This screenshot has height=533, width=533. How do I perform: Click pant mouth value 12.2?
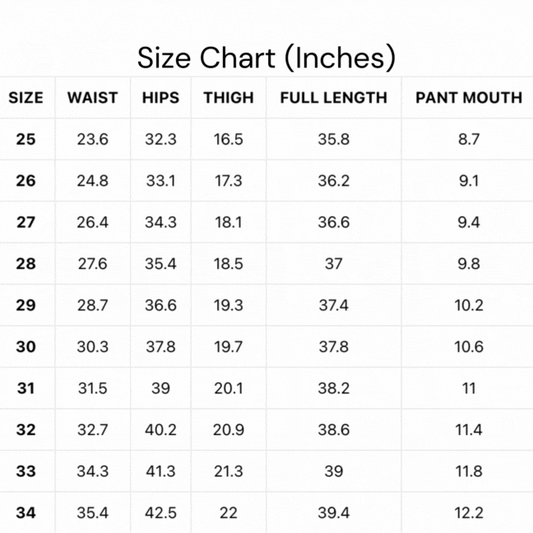pos(469,513)
